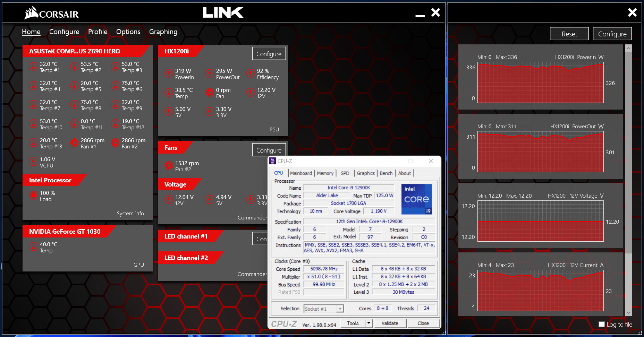Click the HX1200i PowerIn icon

(x=169, y=74)
